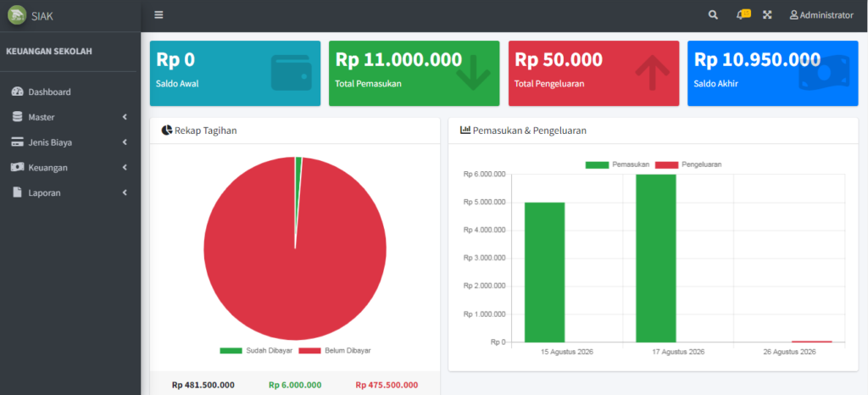Expand the Master menu chevron

125,117
